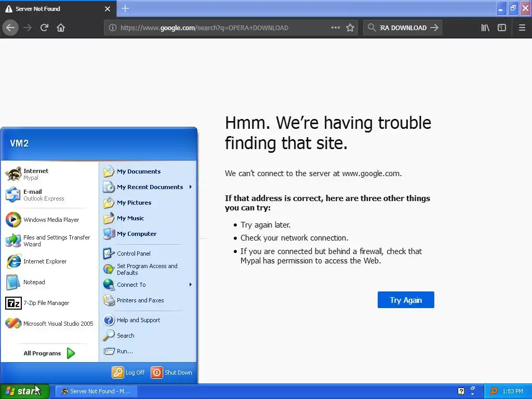Launch Mypal Internet from Start menu

tap(49, 174)
